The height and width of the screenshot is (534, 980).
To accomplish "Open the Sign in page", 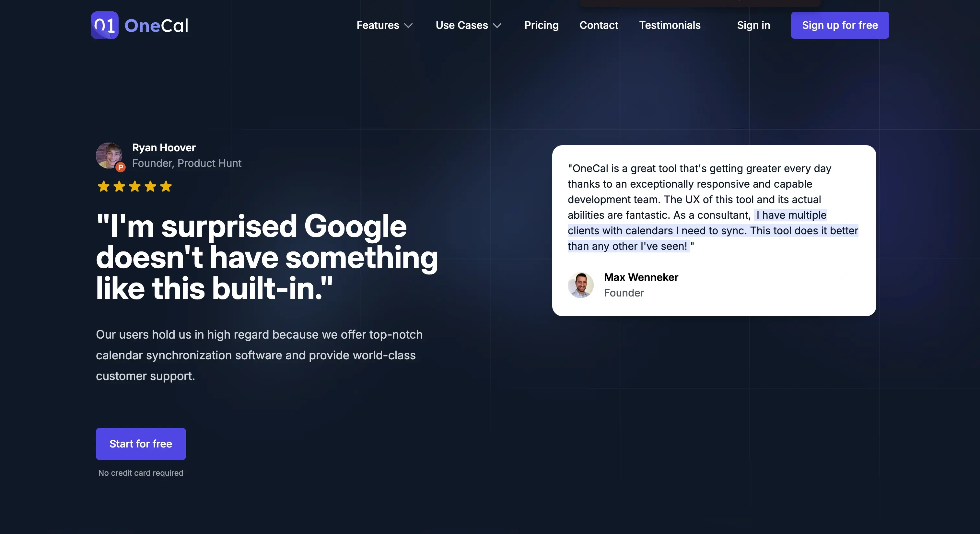I will pos(753,25).
